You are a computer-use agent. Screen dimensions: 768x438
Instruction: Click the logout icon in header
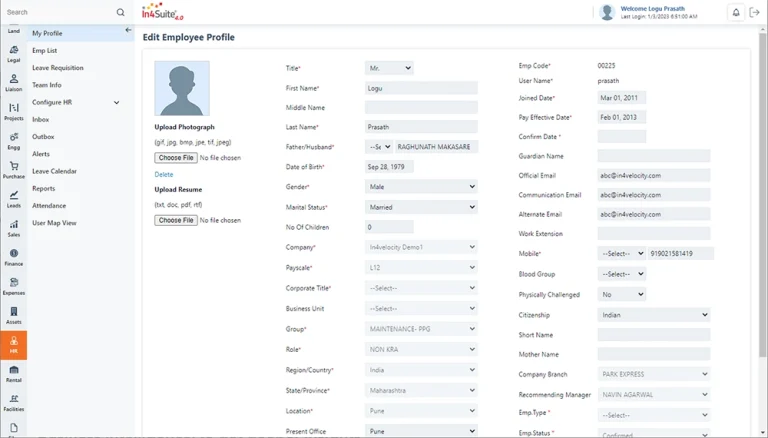coord(755,13)
